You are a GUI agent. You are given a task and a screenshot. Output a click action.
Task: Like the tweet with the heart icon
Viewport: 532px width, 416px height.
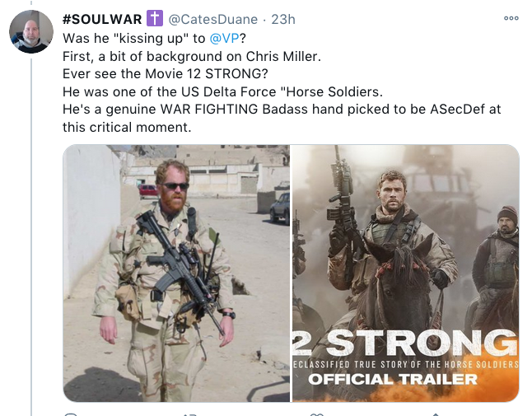coord(316,414)
